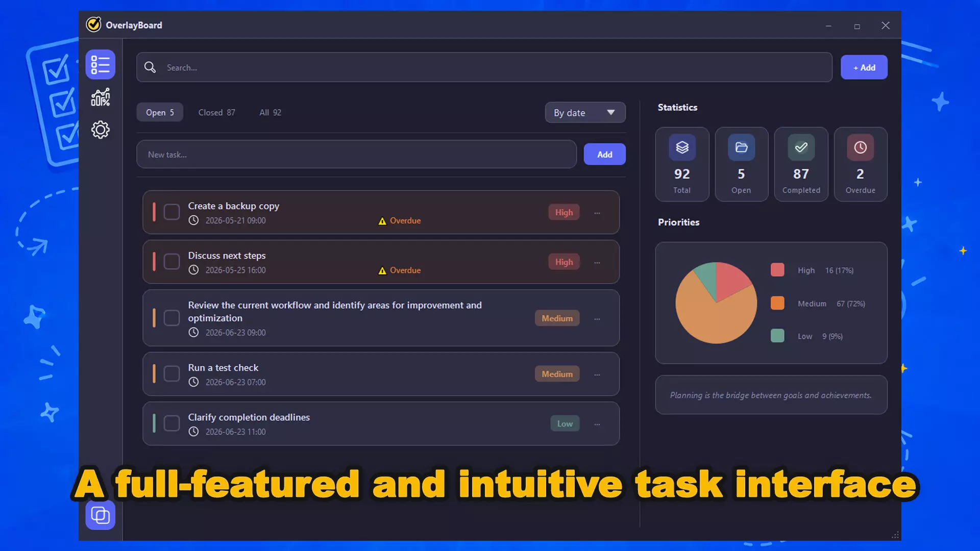This screenshot has height=551, width=980.
Task: Open settings gear in sidebar
Action: pos(100,130)
